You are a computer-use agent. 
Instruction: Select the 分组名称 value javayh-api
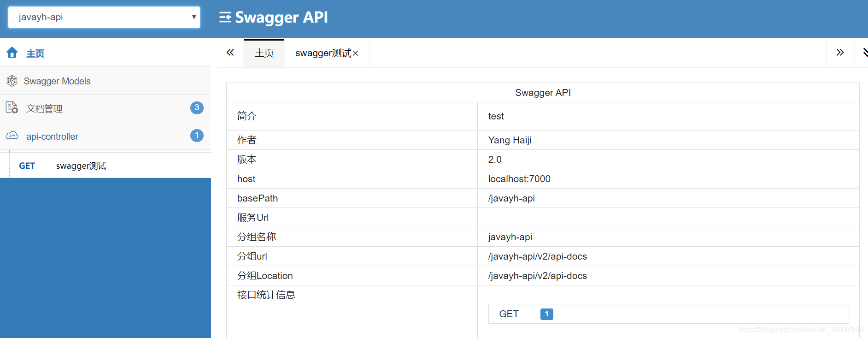(510, 237)
